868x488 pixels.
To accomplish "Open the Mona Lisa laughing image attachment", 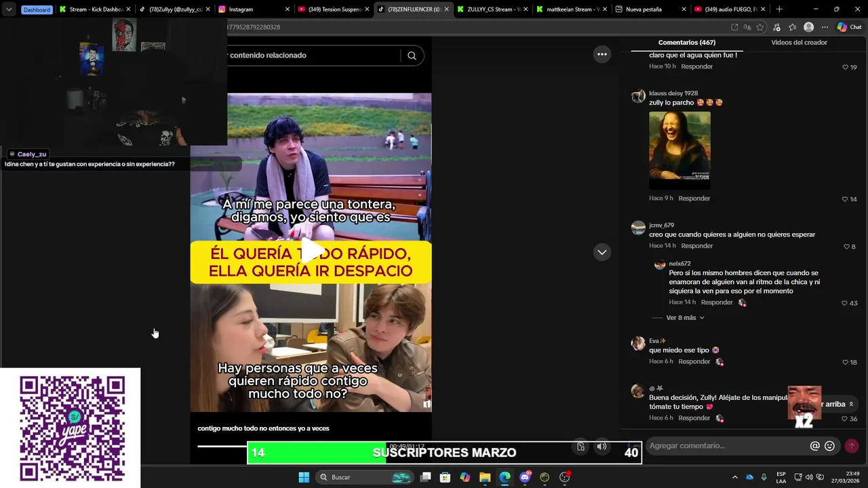I will [x=679, y=150].
